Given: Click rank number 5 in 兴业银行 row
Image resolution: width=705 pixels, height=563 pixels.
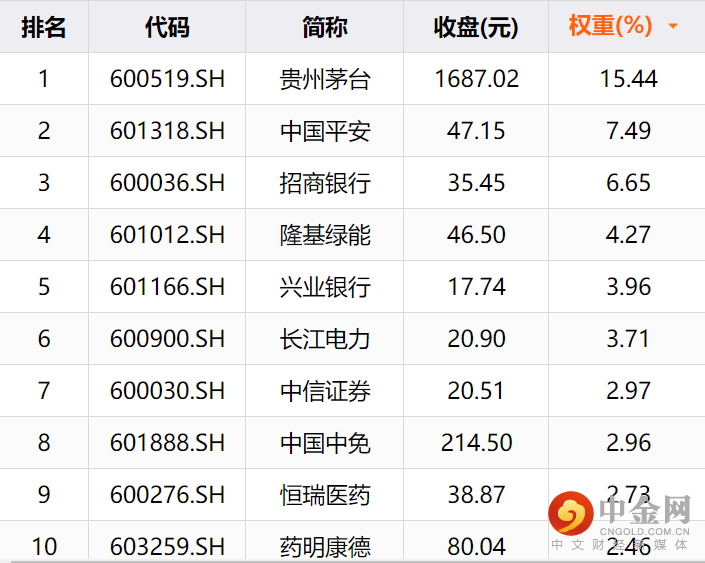Looking at the screenshot, I should point(44,287).
